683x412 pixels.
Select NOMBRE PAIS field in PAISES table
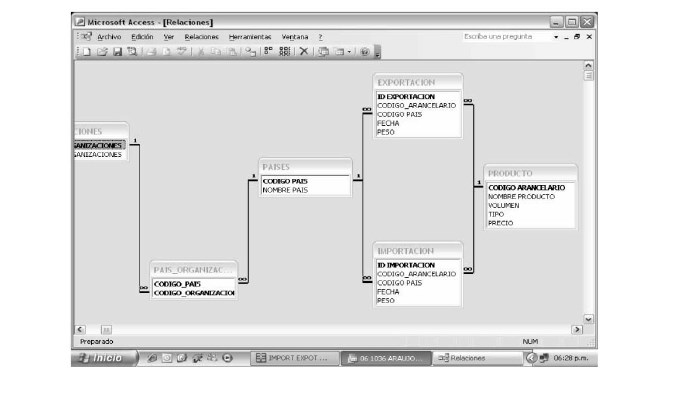[x=284, y=189]
